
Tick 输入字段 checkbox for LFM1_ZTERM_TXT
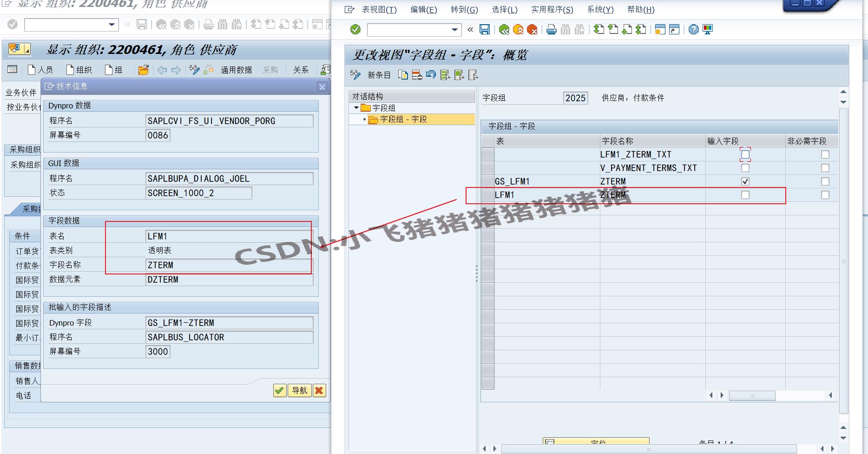tap(745, 154)
